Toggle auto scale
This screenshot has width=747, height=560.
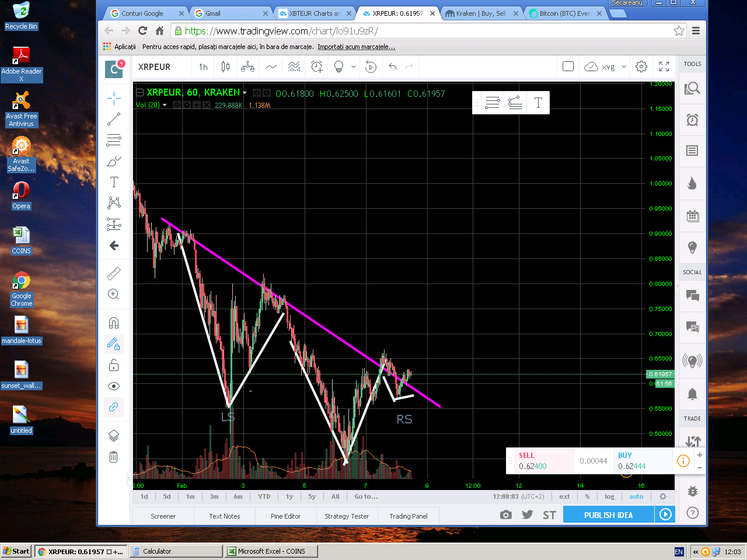(636, 496)
